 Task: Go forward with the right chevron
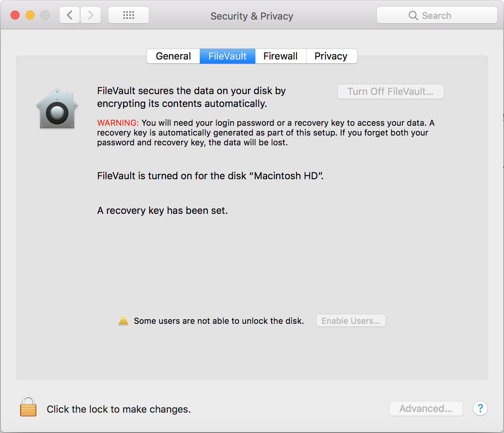point(91,15)
